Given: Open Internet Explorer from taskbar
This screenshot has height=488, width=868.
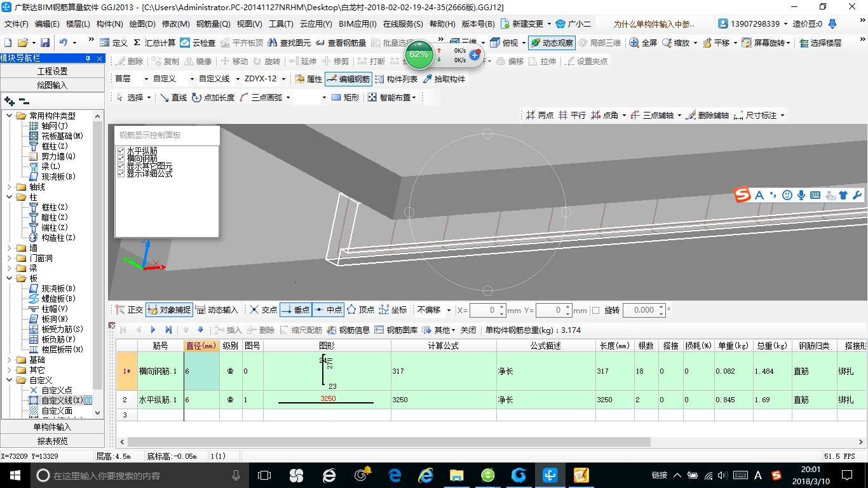Looking at the screenshot, I should tap(426, 475).
